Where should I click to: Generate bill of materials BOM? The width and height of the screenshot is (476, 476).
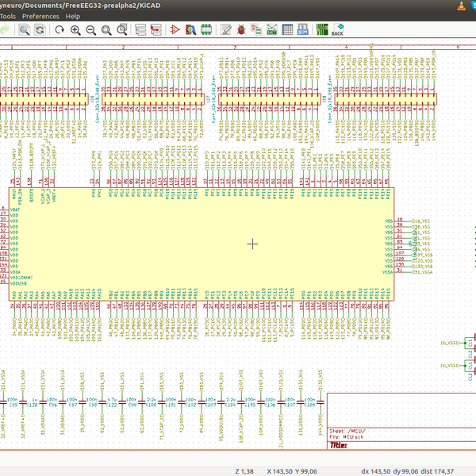[303, 31]
